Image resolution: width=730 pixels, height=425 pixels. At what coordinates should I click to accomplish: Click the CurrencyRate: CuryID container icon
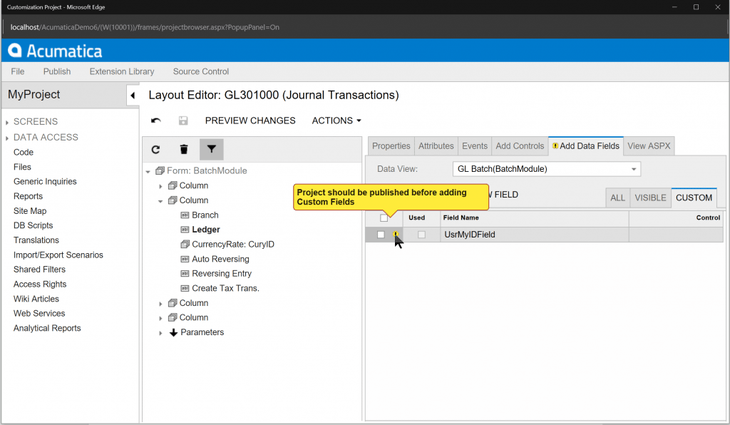tap(185, 244)
